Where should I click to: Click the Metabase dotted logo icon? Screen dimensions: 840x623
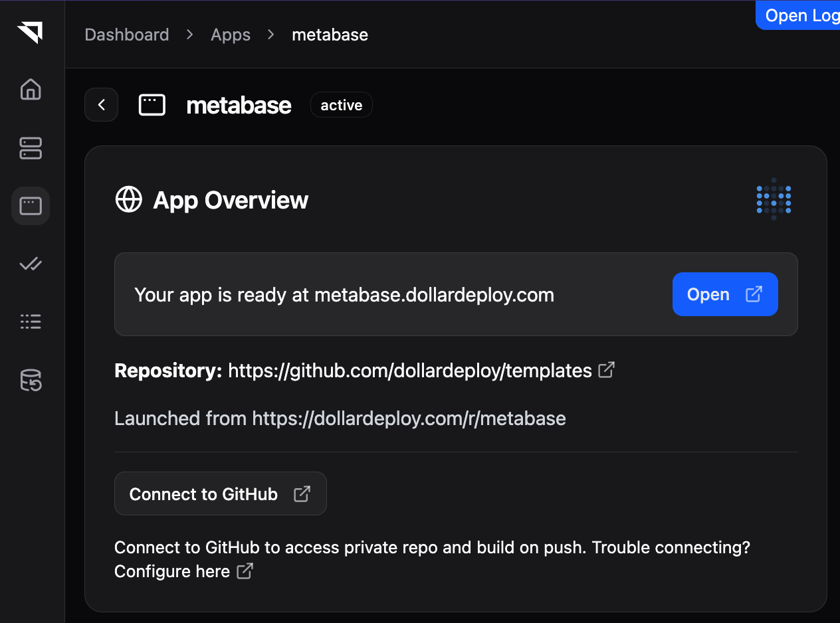click(774, 199)
